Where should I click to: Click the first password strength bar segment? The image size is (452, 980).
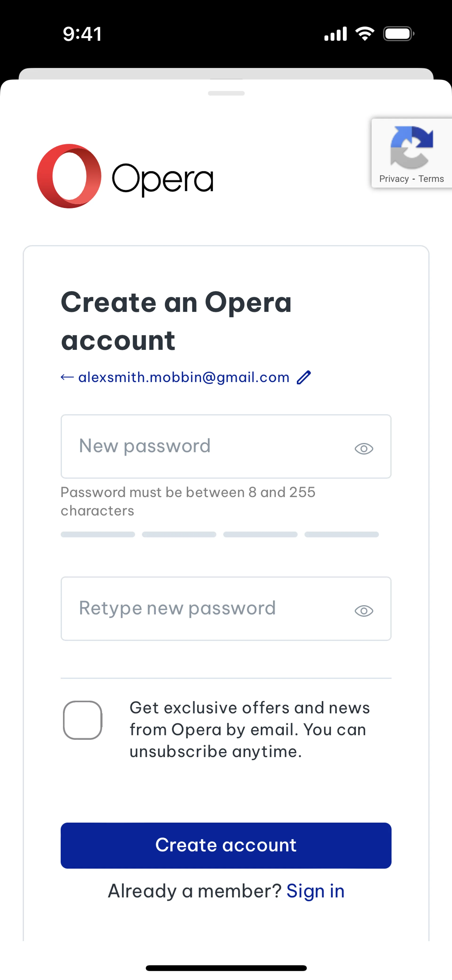(98, 535)
